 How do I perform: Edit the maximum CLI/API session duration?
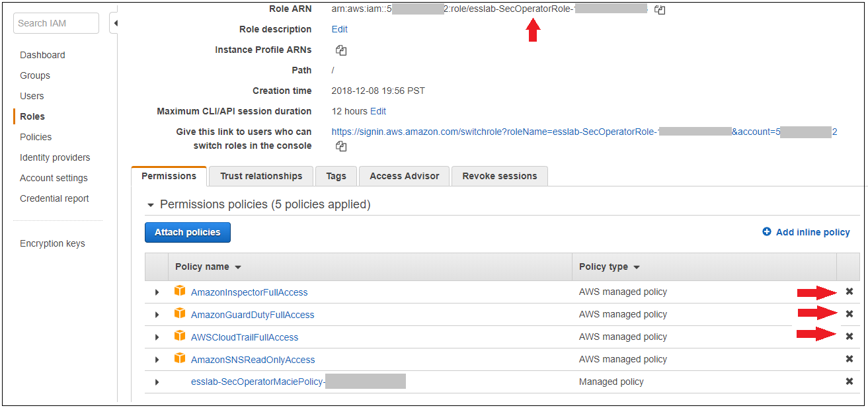[378, 111]
